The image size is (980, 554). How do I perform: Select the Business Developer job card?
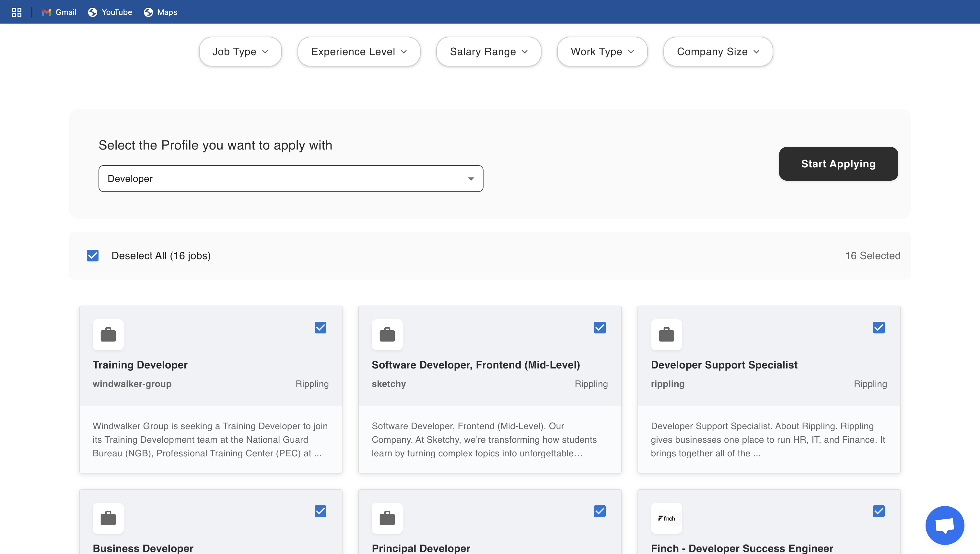pyautogui.click(x=320, y=512)
